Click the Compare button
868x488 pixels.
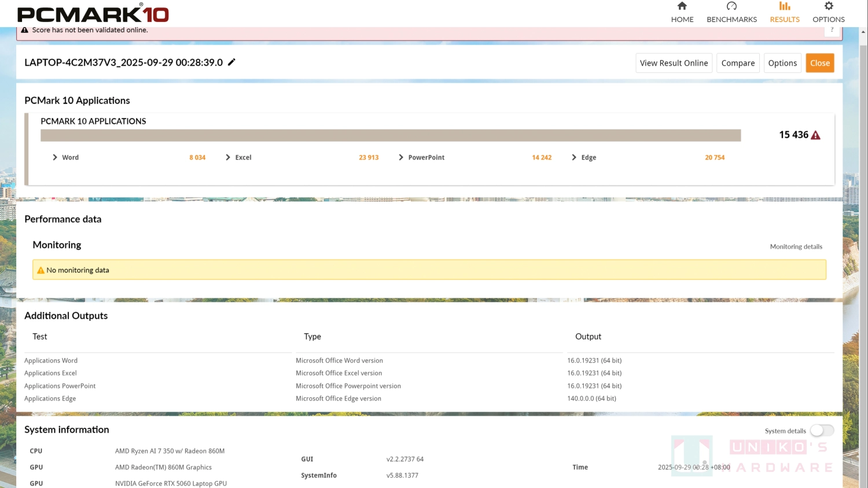pyautogui.click(x=738, y=63)
